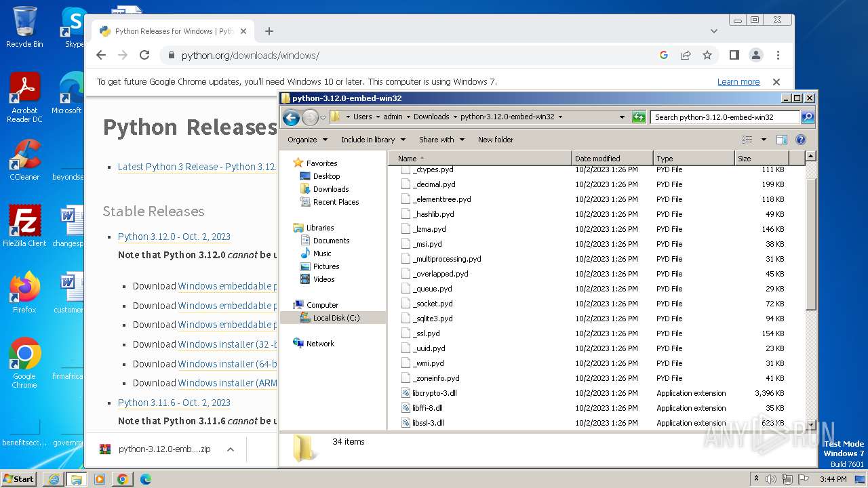Open Python 3.12.0 - Oct. 2, 2023 link
Viewport: 868px width, 488px height.
click(174, 237)
